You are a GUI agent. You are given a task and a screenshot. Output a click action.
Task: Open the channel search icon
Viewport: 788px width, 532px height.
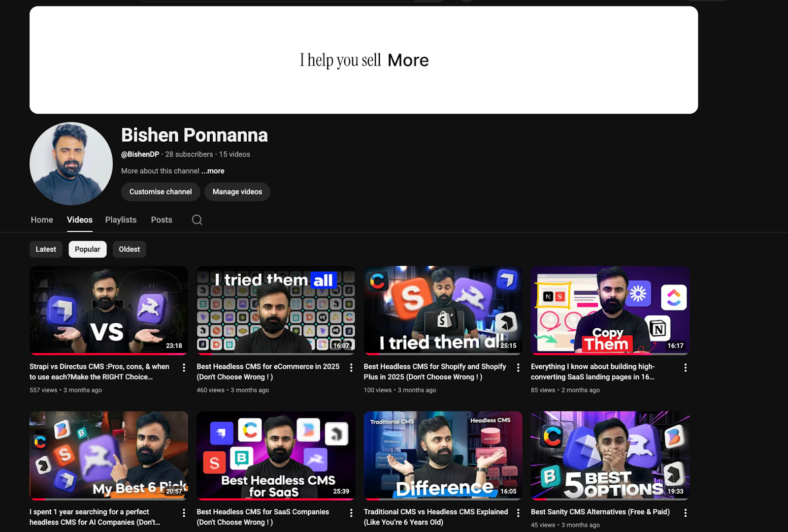click(x=197, y=219)
